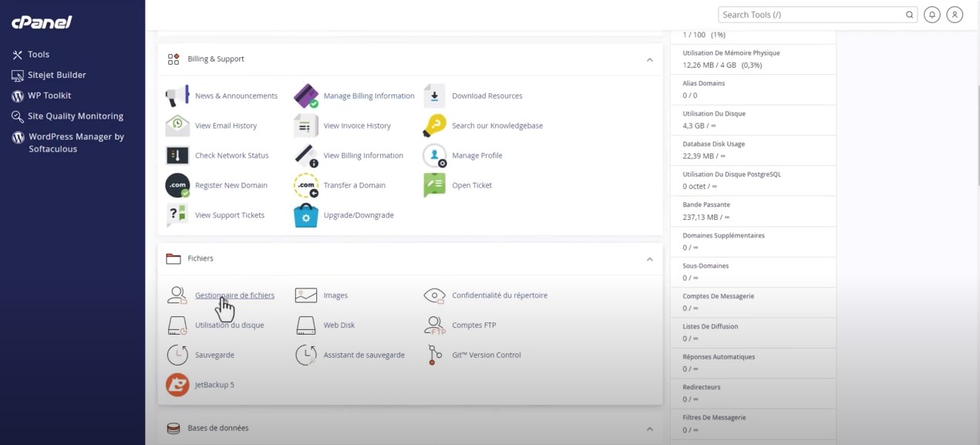Open Git Version Control

434,355
